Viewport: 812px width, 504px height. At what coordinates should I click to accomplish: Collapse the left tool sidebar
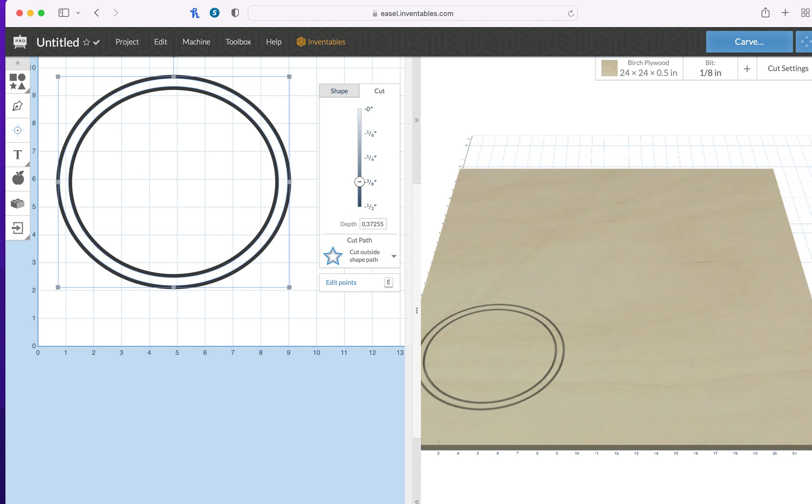click(17, 63)
